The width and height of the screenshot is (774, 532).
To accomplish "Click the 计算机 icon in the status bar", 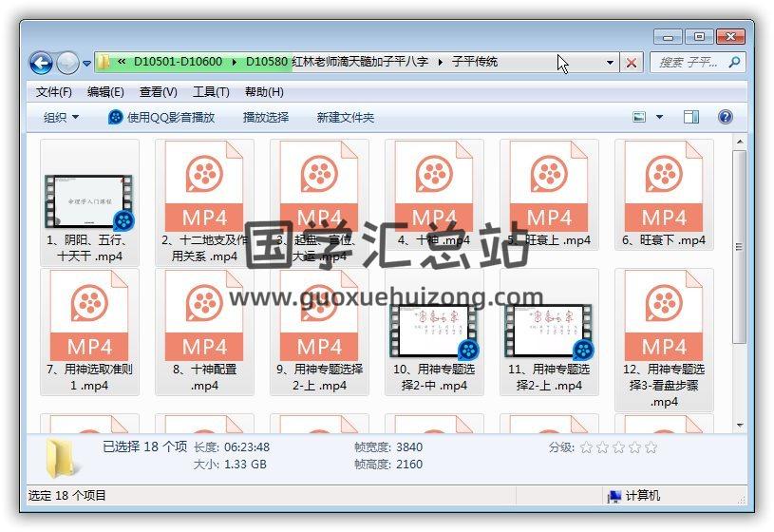I will coord(614,496).
